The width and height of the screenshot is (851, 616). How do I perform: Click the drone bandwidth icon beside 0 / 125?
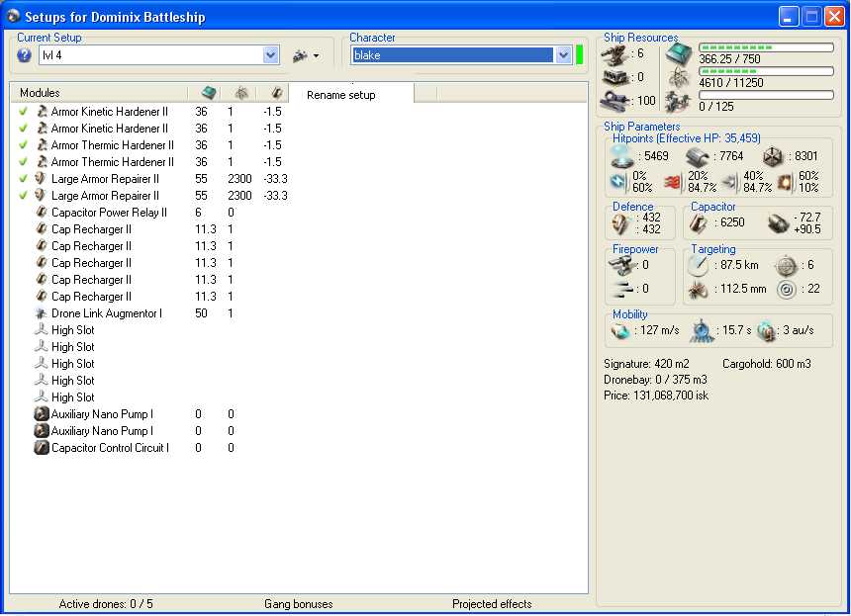click(x=679, y=102)
